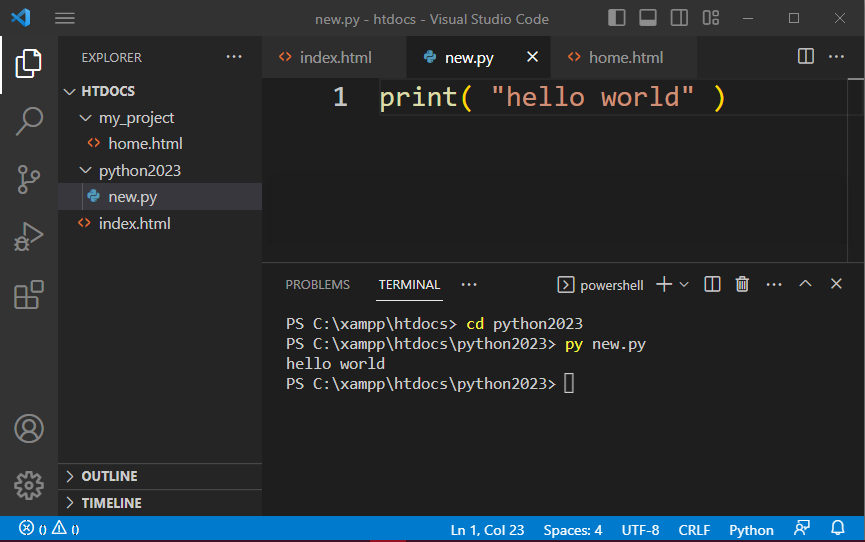Open the Search view in activity bar

click(29, 121)
